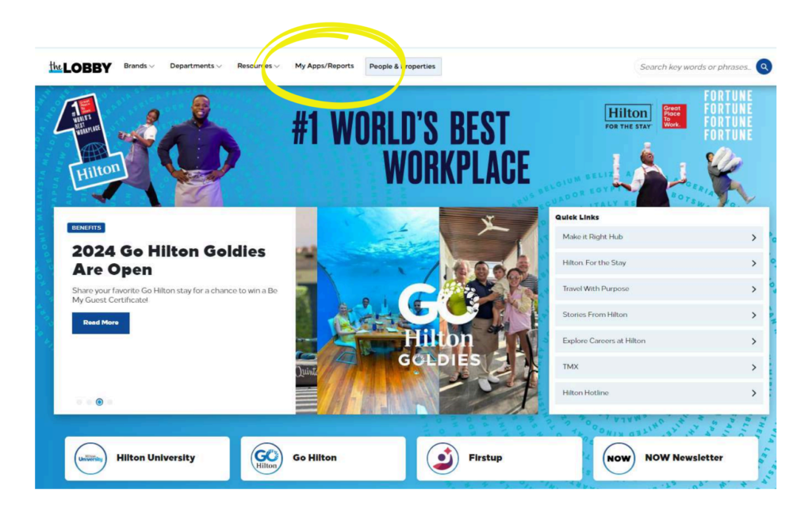Click the blue search magnifier icon

pyautogui.click(x=764, y=67)
